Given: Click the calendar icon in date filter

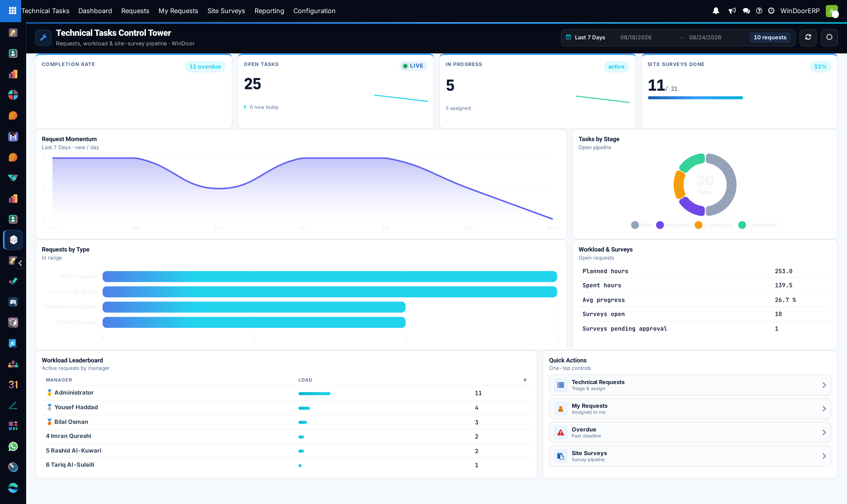Looking at the screenshot, I should [568, 37].
